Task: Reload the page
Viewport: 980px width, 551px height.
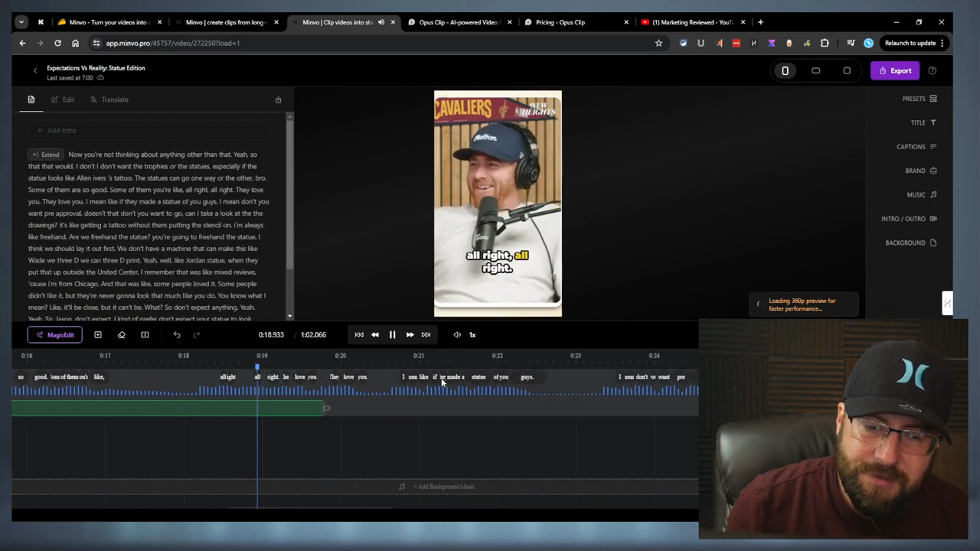Action: click(57, 43)
